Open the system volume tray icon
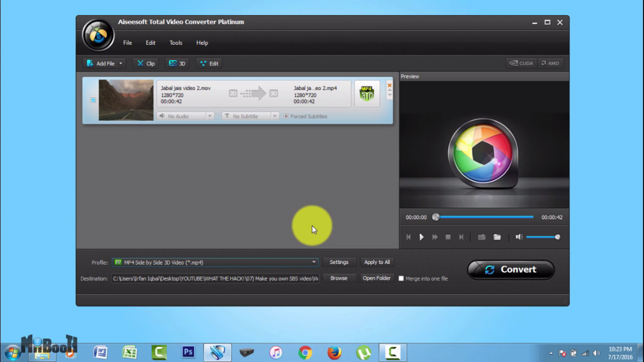 pos(596,353)
